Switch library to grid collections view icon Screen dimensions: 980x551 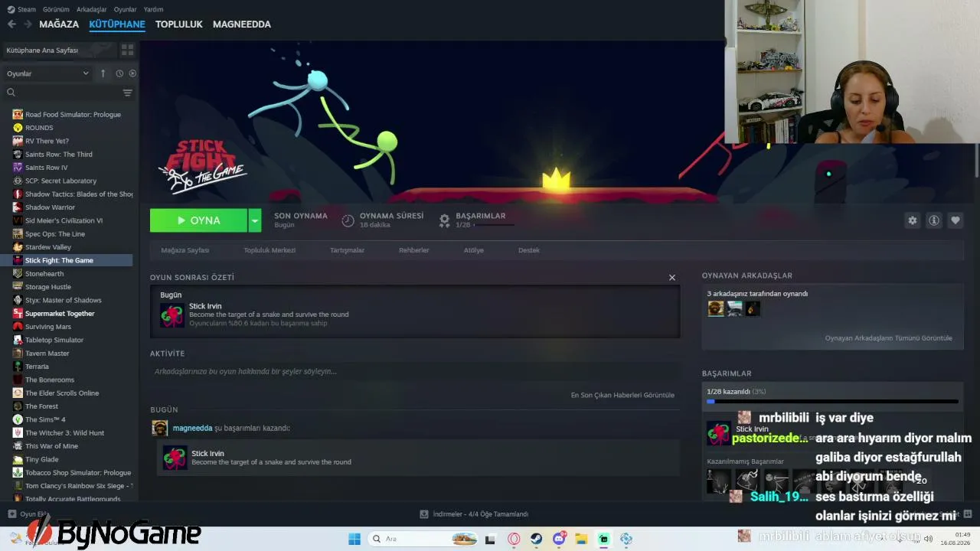tap(127, 50)
